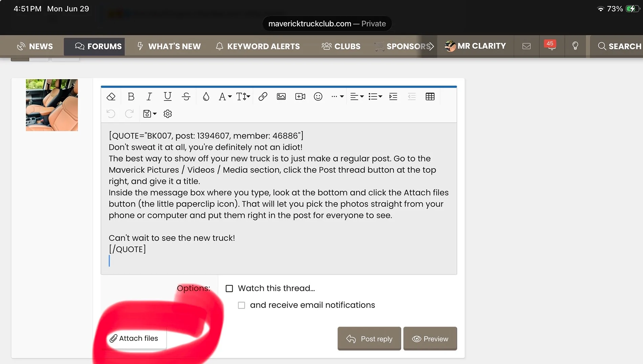Viewport: 643px width, 364px height.
Task: Insert an image with the picture icon
Action: point(281,97)
